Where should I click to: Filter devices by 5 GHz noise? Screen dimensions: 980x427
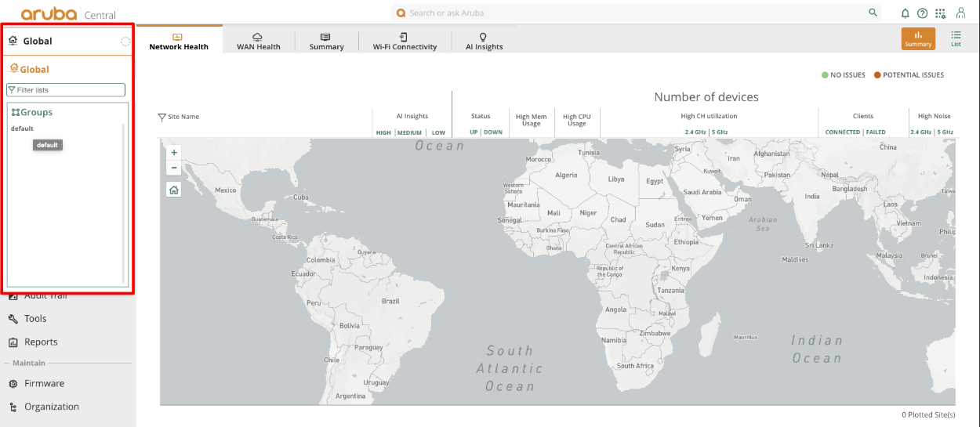(x=946, y=132)
